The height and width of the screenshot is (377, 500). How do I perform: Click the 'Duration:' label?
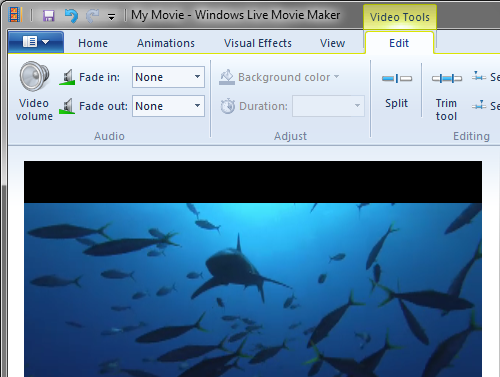(263, 106)
